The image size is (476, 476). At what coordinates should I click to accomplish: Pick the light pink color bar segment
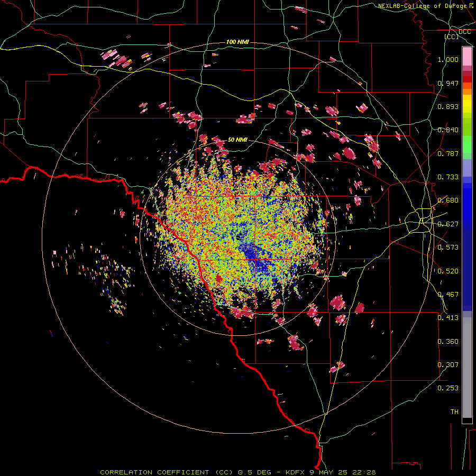467,57
